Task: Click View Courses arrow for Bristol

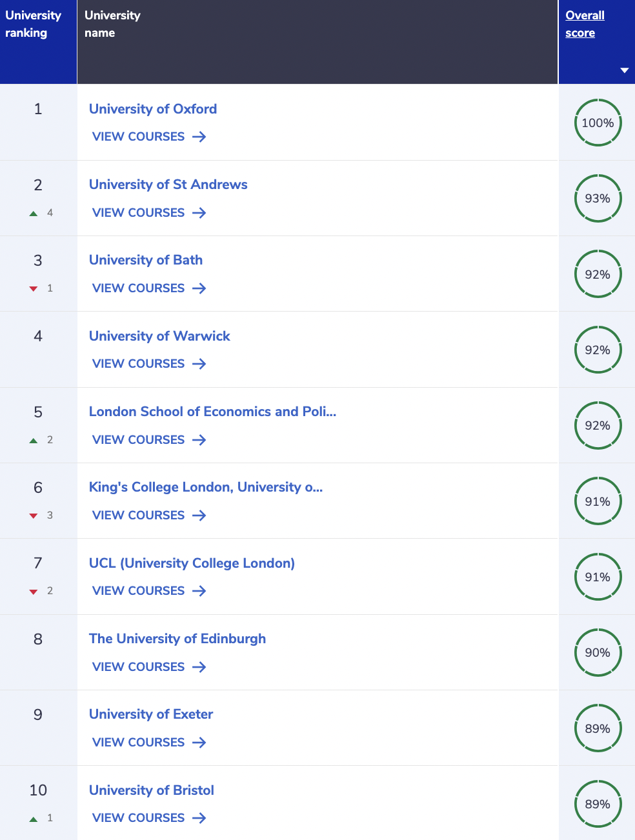Action: click(199, 818)
